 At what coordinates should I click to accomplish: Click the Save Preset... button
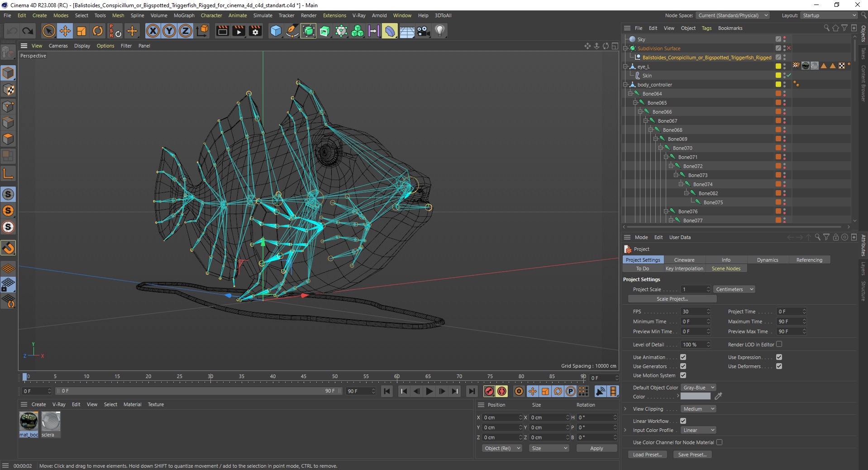(692, 455)
